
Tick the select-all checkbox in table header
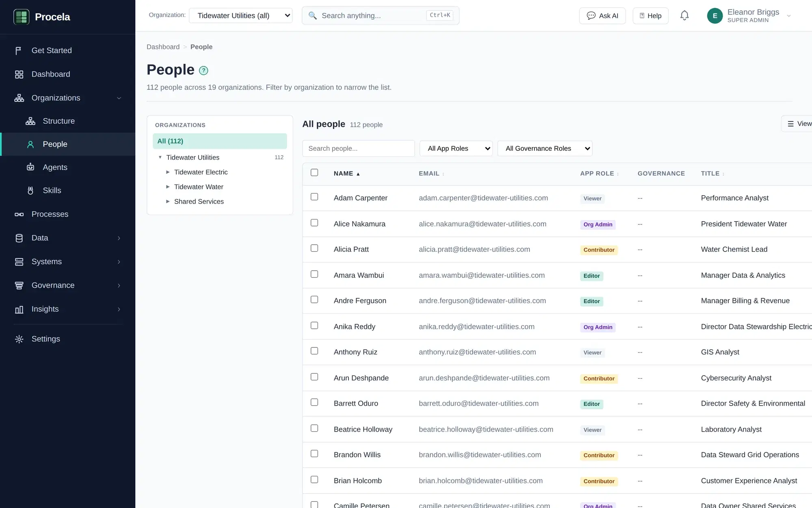coord(314,172)
